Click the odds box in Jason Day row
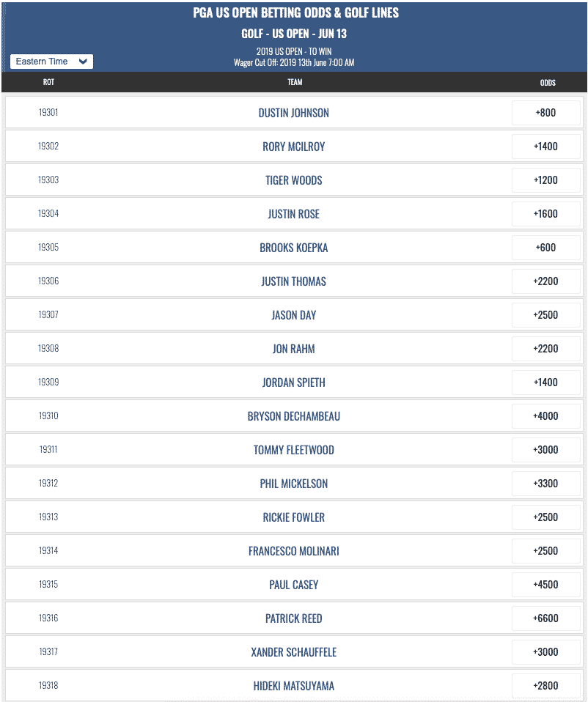 (546, 315)
